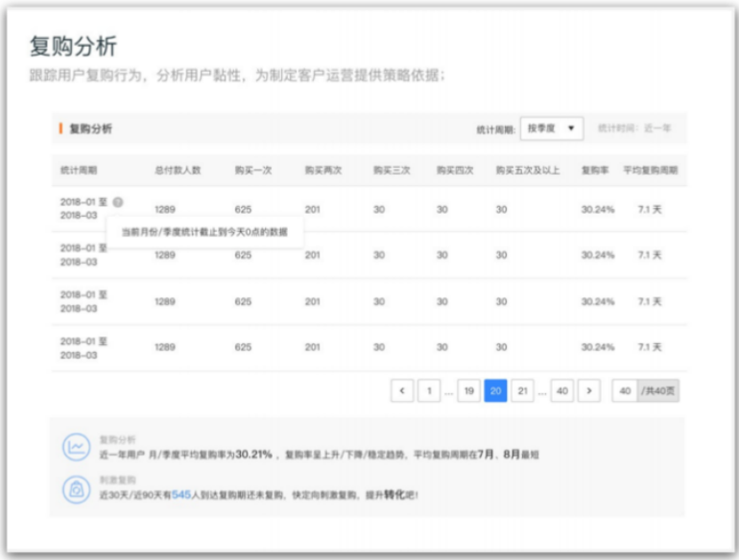This screenshot has width=739, height=560.
Task: Click the chart icon next to 复购分析 summary
Action: pos(77,447)
